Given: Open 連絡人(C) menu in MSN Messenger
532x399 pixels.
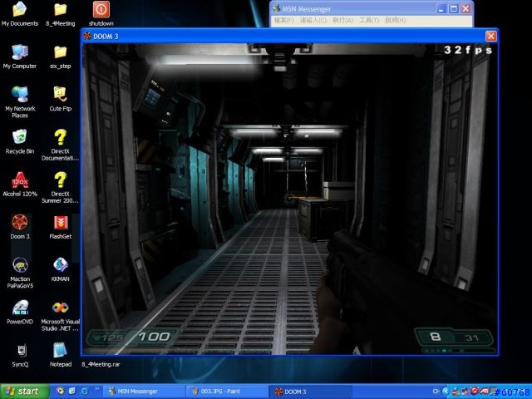Looking at the screenshot, I should (313, 20).
